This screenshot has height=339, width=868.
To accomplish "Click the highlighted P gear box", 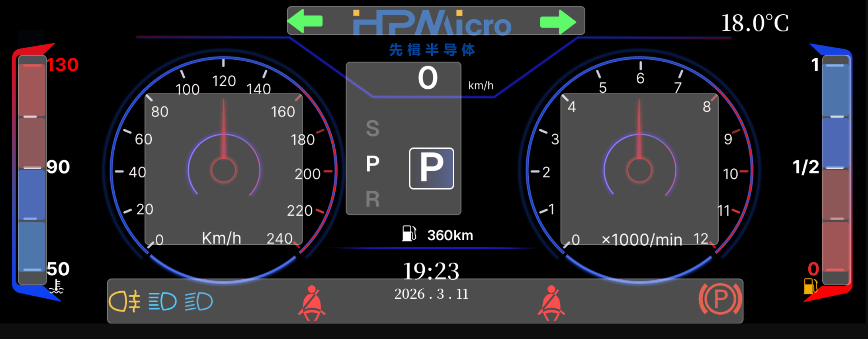I will (x=432, y=168).
